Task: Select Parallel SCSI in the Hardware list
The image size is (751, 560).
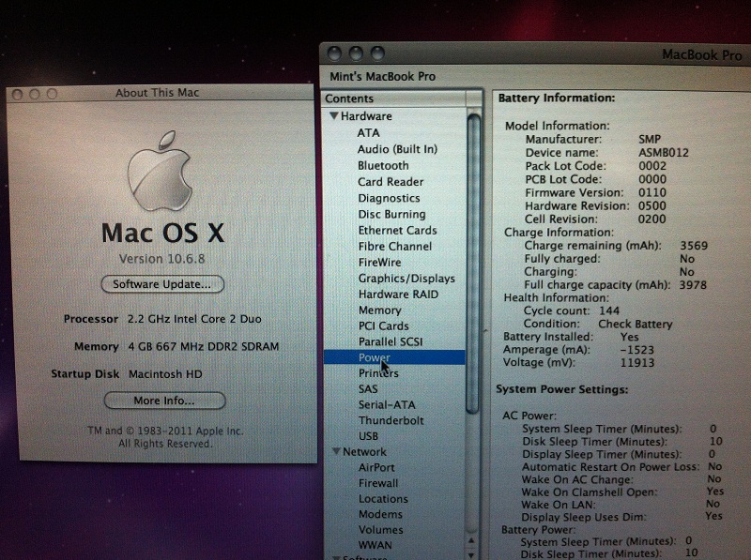Action: pyautogui.click(x=391, y=341)
